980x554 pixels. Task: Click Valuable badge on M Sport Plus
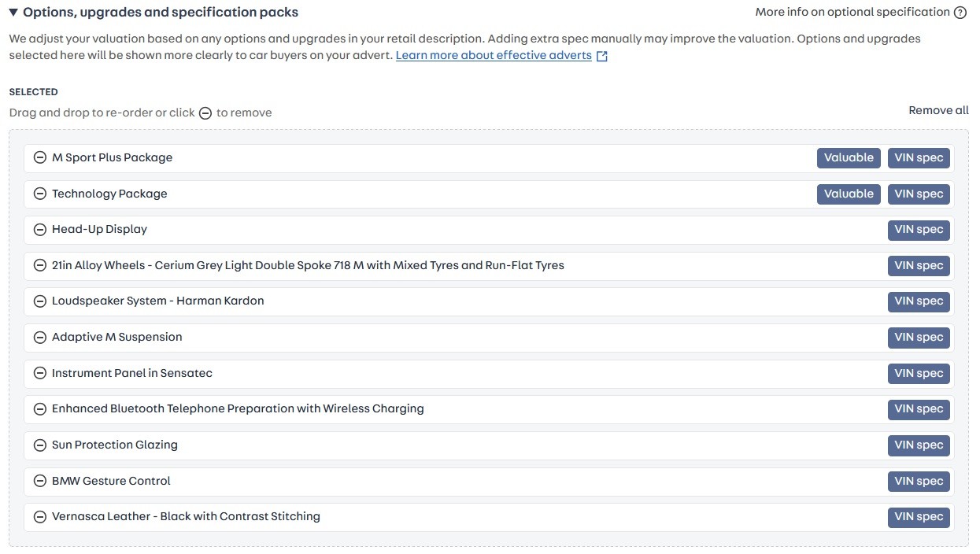pyautogui.click(x=848, y=158)
